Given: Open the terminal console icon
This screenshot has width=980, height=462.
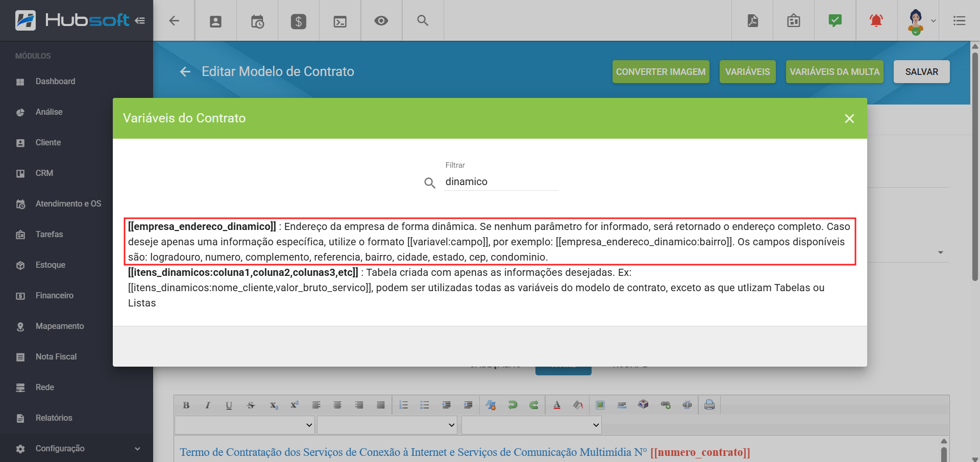Looking at the screenshot, I should tap(340, 21).
